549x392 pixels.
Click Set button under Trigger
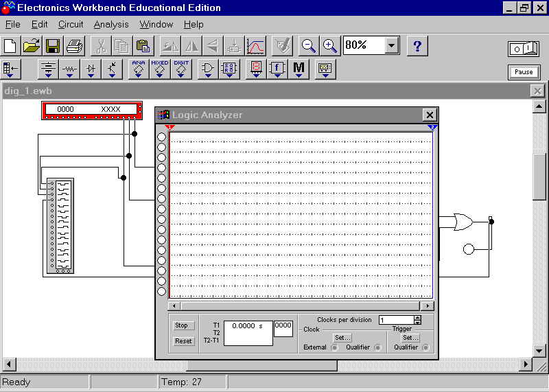point(410,338)
